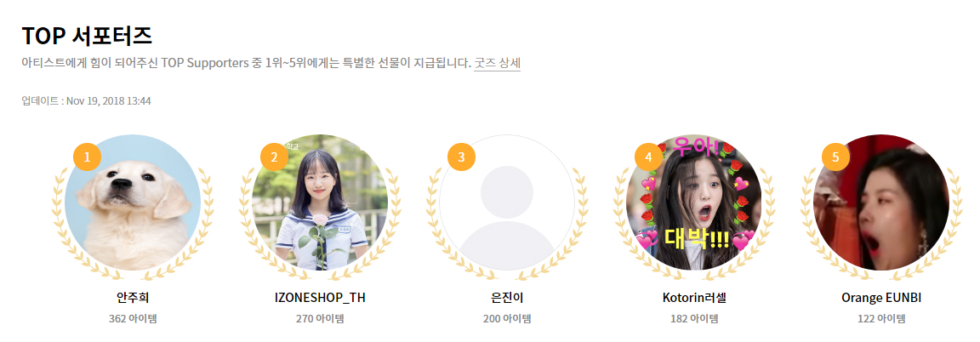
Task: Open Kotorin러셀's profile image
Action: click(x=694, y=202)
